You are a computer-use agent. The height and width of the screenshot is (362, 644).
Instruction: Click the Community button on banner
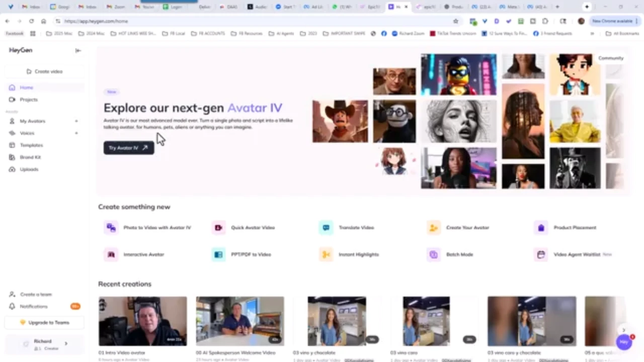[611, 58]
